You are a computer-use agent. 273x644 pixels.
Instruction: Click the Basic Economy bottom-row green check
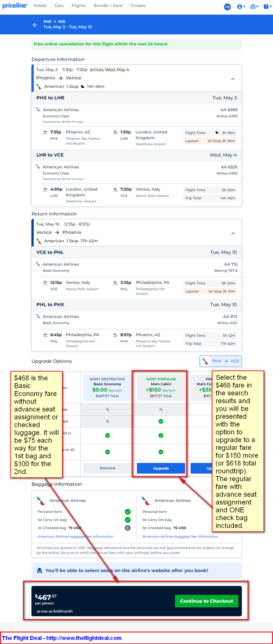(x=108, y=452)
